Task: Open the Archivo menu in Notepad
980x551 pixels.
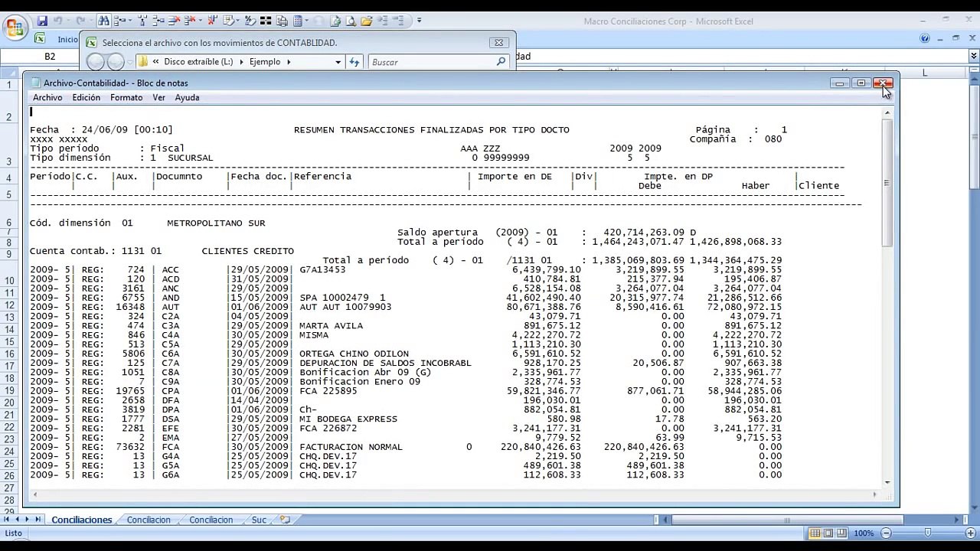Action: coord(47,98)
